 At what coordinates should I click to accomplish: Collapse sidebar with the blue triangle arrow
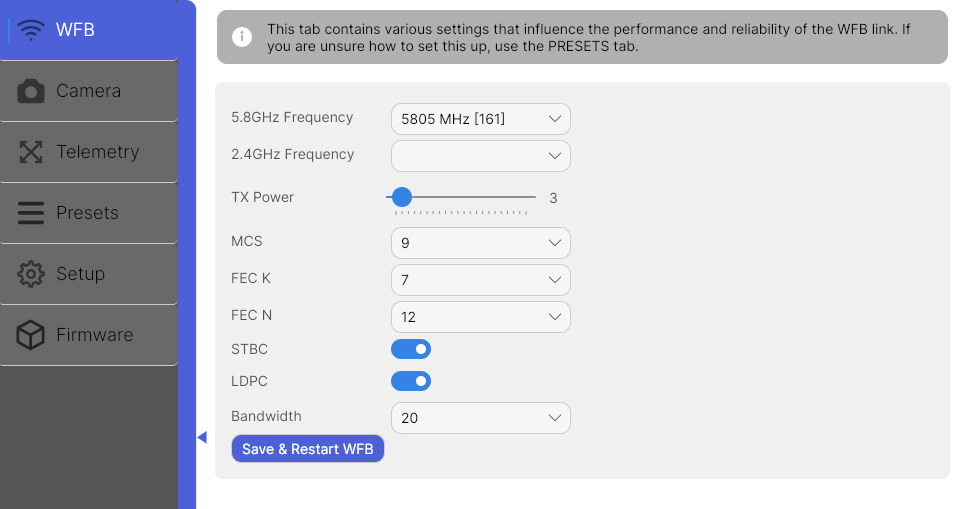202,437
